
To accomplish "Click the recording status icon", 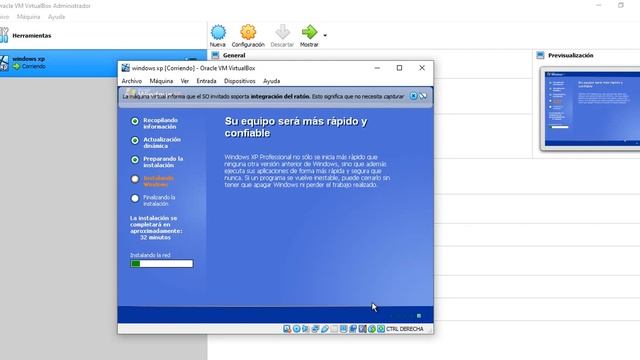I will (353, 329).
